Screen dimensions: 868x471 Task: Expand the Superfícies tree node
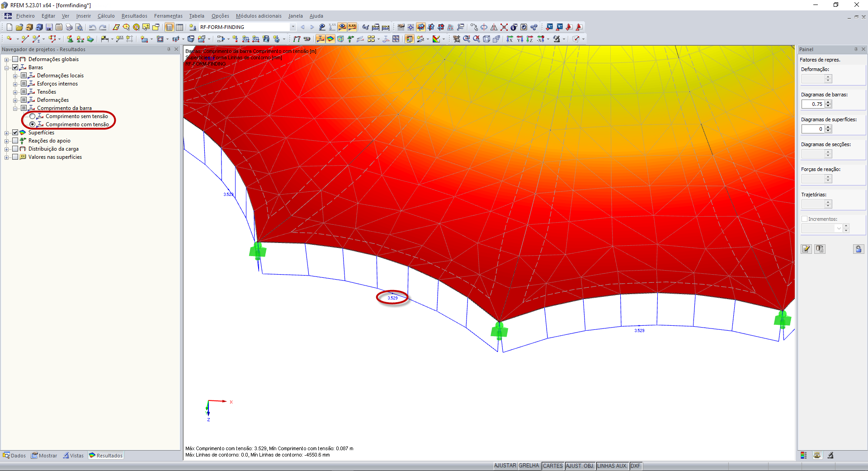pyautogui.click(x=7, y=133)
